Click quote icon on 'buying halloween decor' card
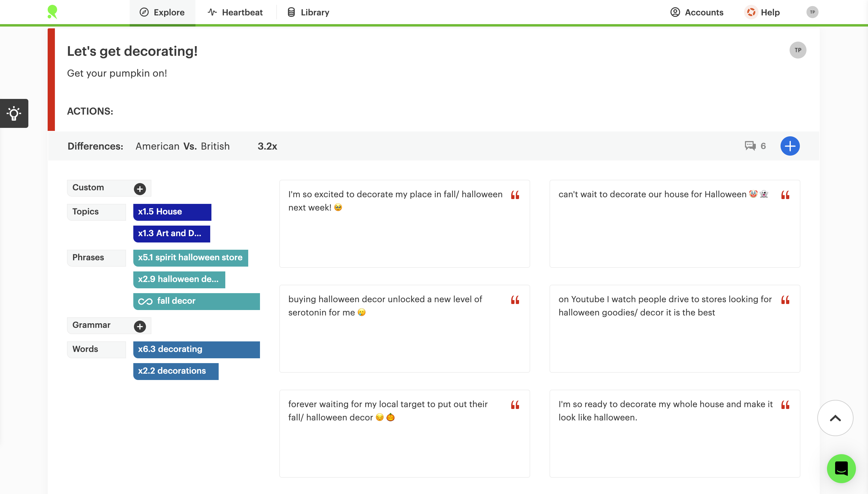Screen dimensions: 868x494 pos(515,300)
